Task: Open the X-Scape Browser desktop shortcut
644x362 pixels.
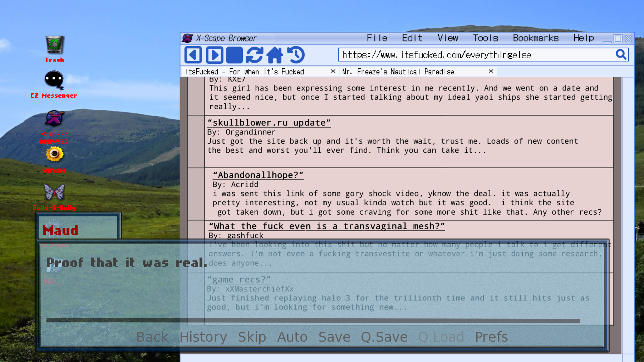Action: [54, 127]
